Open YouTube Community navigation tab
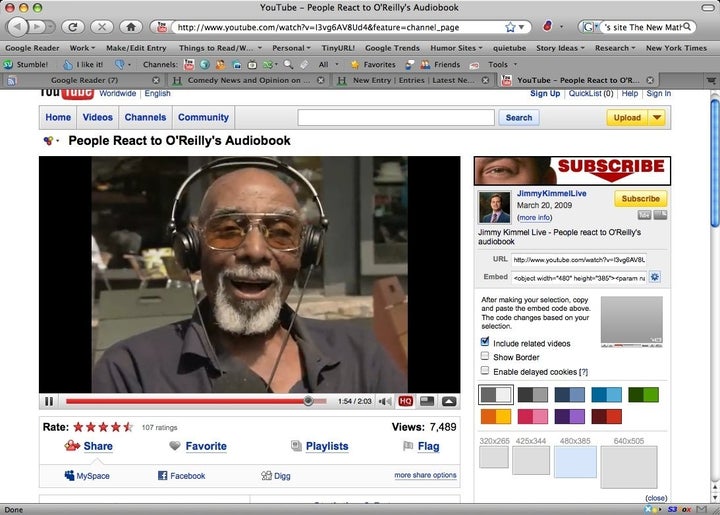The height and width of the screenshot is (515, 720). [203, 118]
